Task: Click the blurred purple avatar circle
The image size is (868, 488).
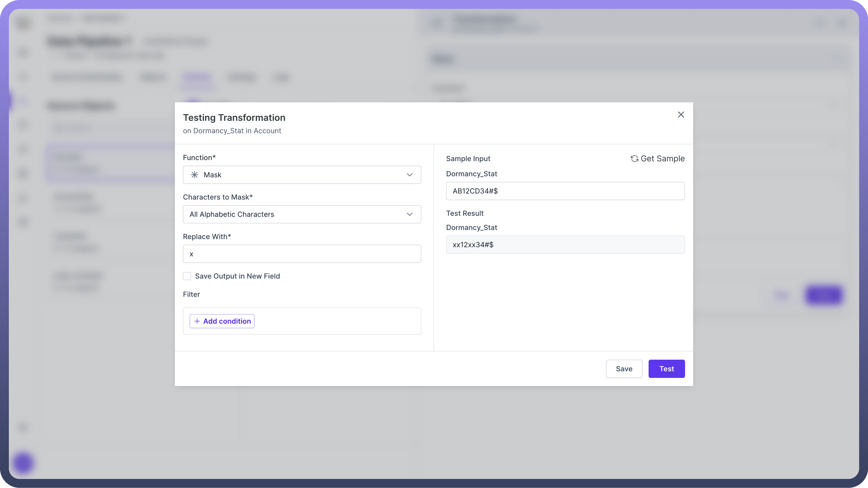Action: (x=23, y=463)
